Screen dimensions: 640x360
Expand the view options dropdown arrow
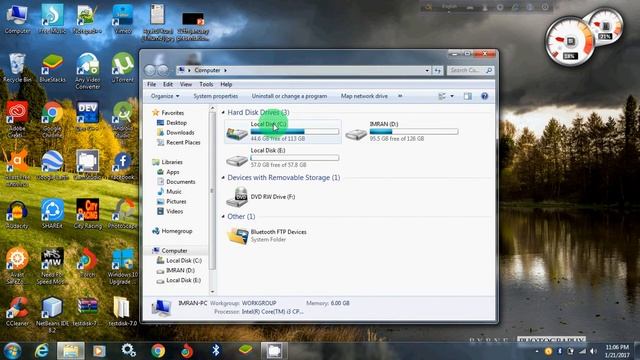point(452,96)
